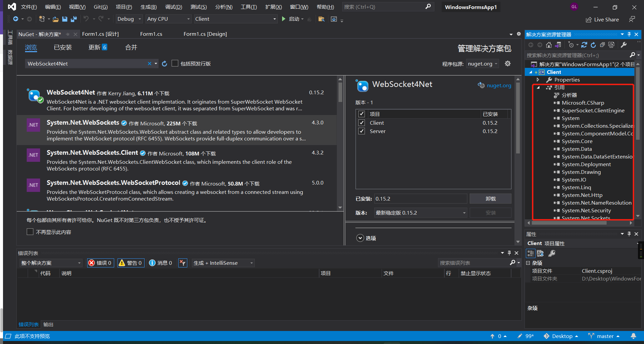Collapse the 引用 references node

point(538,88)
